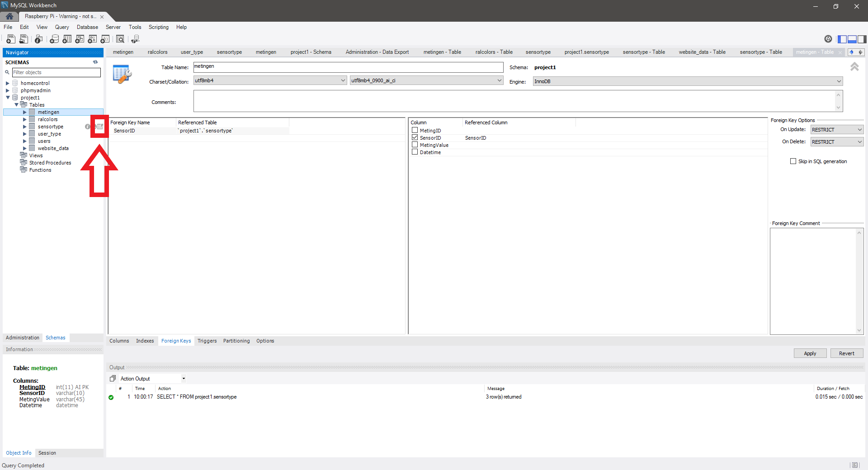Show previous editor tabs arrow
The width and height of the screenshot is (868, 470).
click(851, 52)
